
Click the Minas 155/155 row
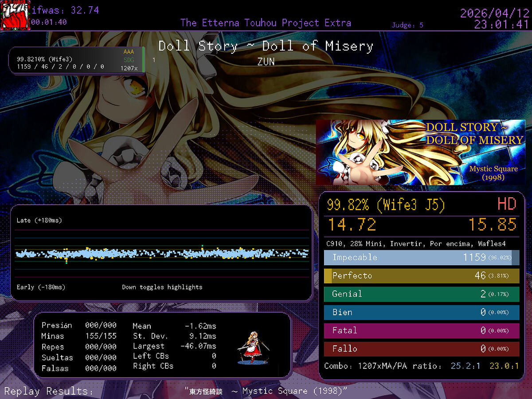coord(79,336)
